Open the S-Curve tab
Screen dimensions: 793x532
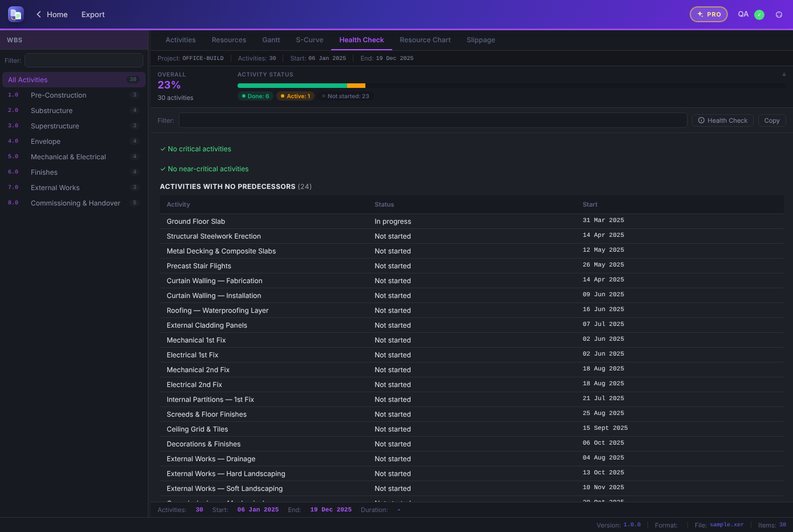(309, 40)
